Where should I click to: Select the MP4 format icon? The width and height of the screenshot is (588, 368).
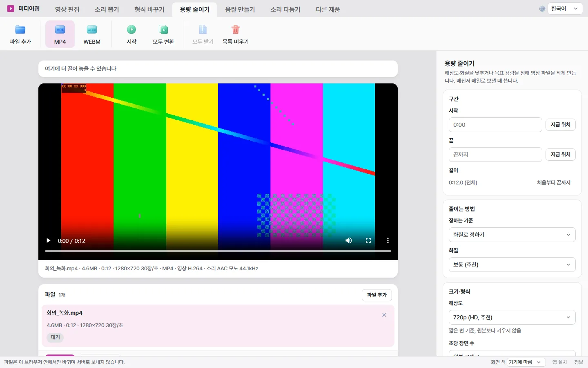click(60, 29)
